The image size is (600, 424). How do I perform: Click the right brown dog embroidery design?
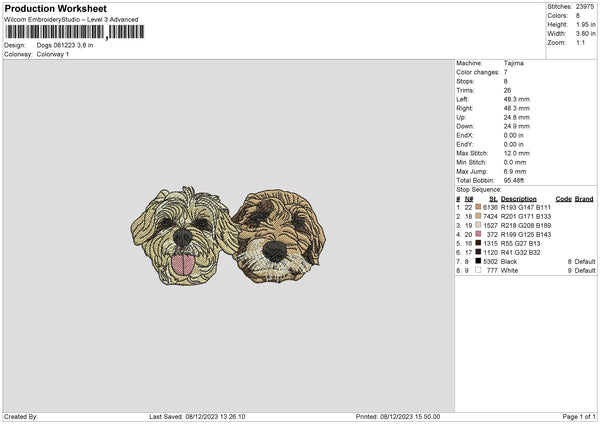coord(277,232)
